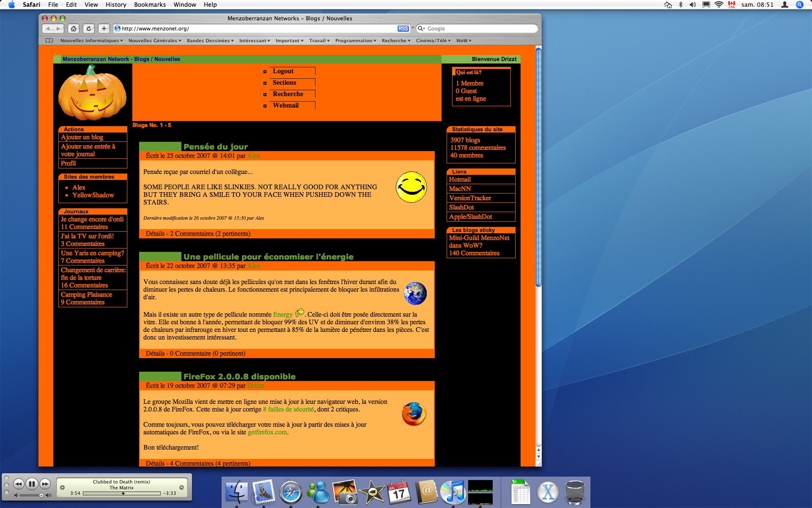This screenshot has height=508, width=812.
Task: Click the add bookmark plus button
Action: point(104,28)
